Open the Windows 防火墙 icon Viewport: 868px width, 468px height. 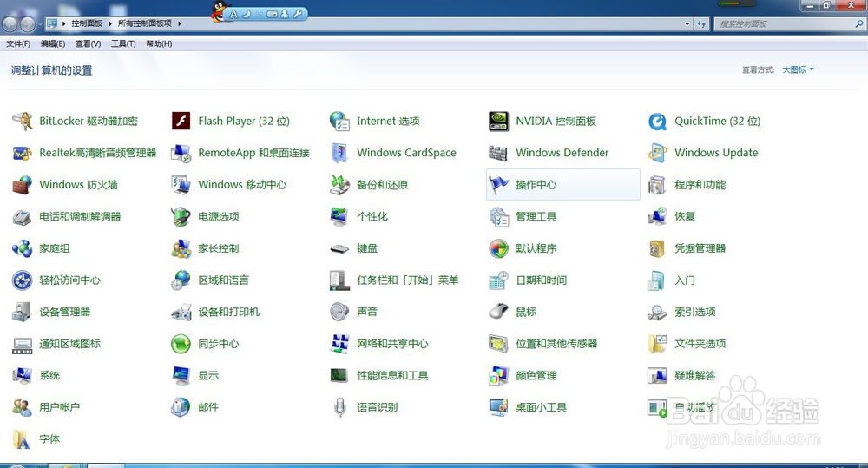tap(23, 185)
